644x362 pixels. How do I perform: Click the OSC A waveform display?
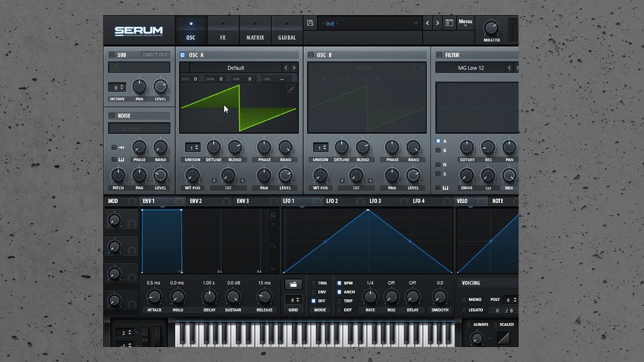pyautogui.click(x=239, y=108)
